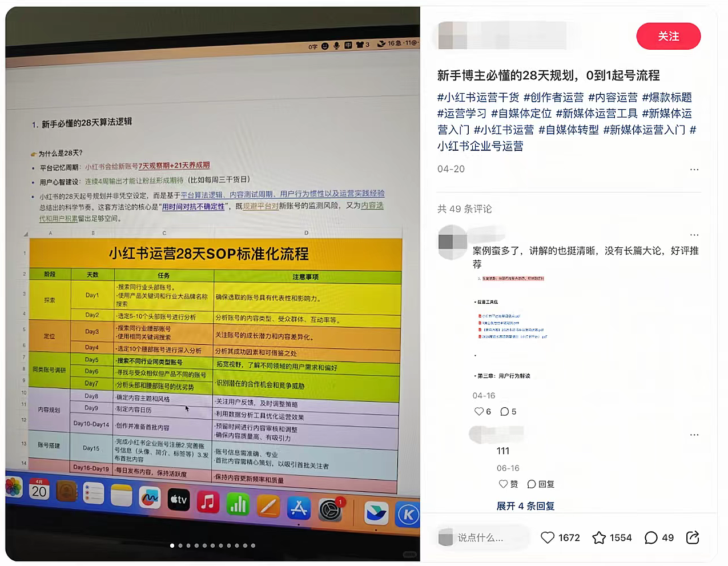
Task: Click the Apple TV icon in the dock
Action: 179,500
